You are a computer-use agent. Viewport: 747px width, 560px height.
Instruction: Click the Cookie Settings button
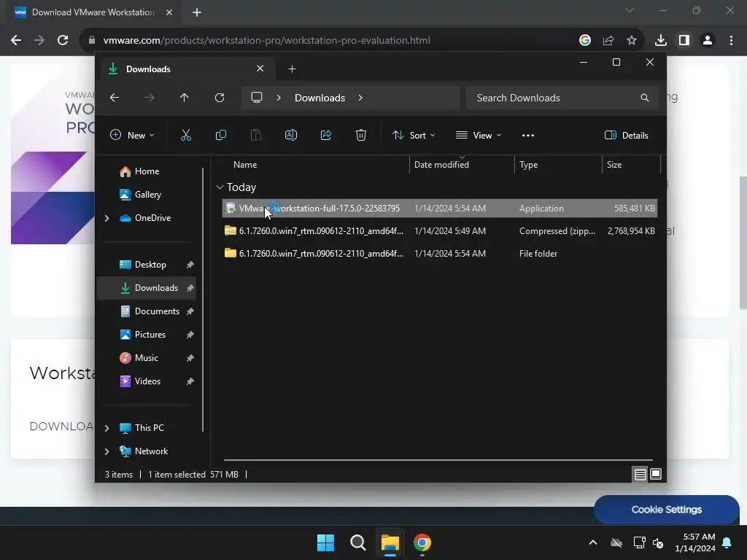click(667, 510)
